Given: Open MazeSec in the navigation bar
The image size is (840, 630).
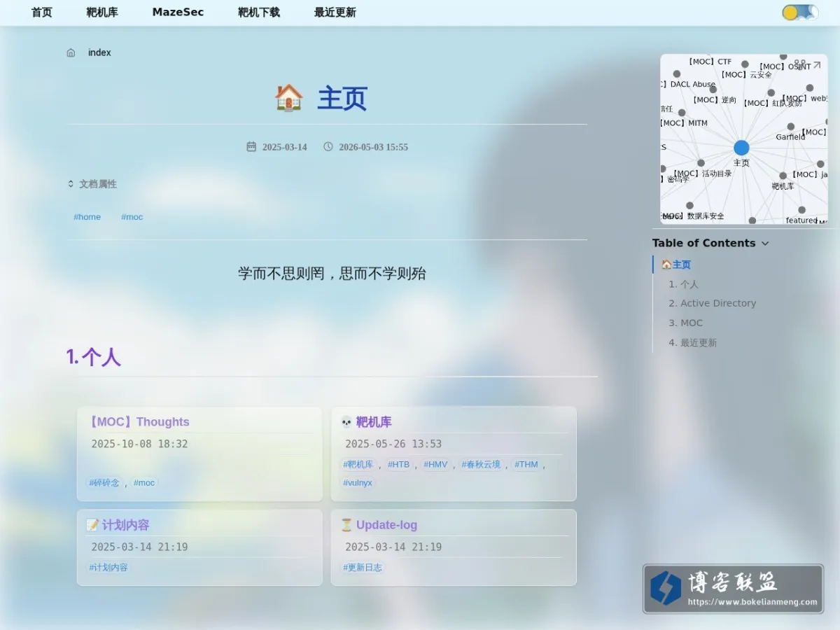Looking at the screenshot, I should [x=178, y=13].
